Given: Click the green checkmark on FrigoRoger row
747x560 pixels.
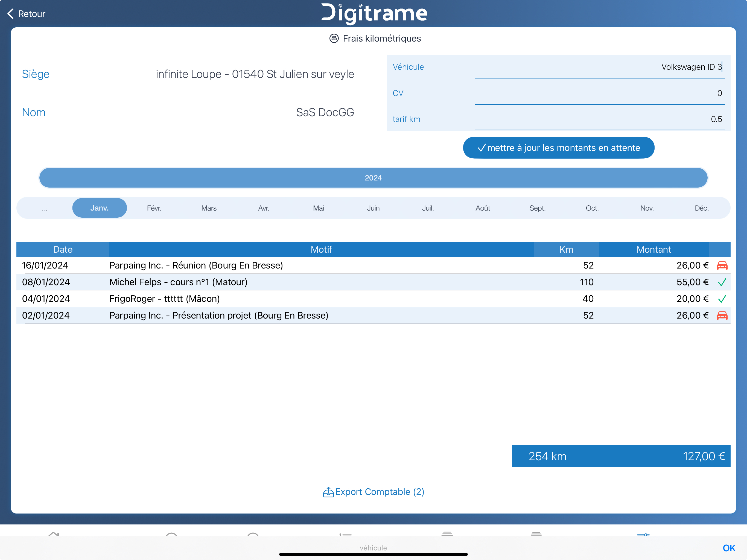Looking at the screenshot, I should [722, 299].
